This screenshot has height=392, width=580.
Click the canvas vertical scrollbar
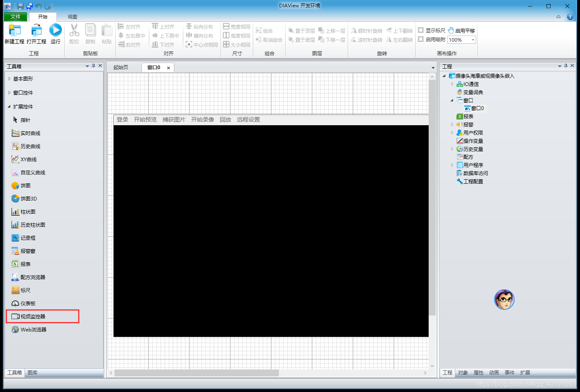432,221
